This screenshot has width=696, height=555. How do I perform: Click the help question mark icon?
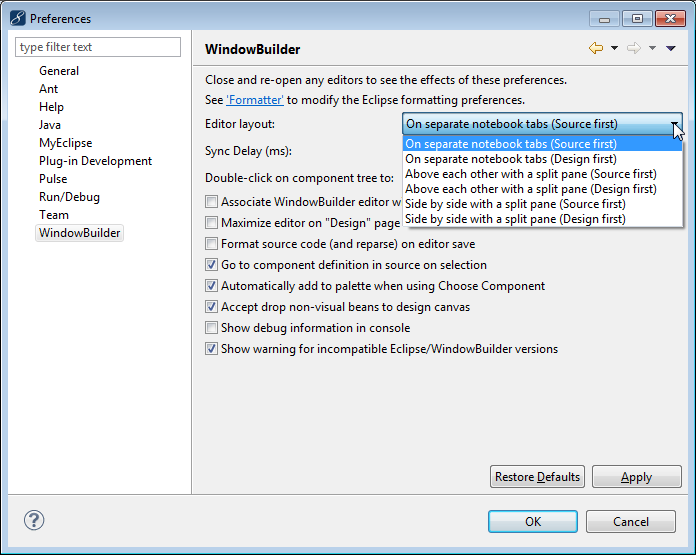click(x=34, y=521)
